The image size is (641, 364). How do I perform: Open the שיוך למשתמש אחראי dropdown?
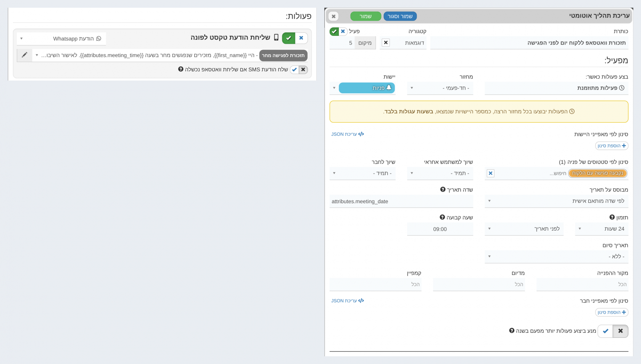point(440,173)
